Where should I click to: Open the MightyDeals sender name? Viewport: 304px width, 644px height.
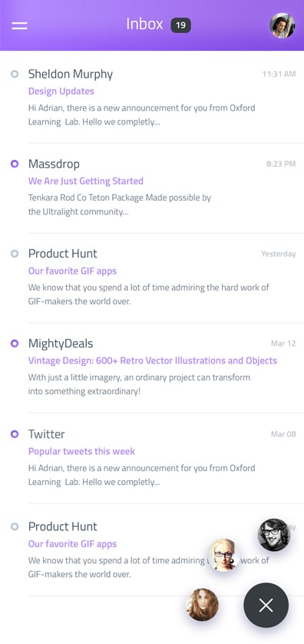[x=61, y=344]
